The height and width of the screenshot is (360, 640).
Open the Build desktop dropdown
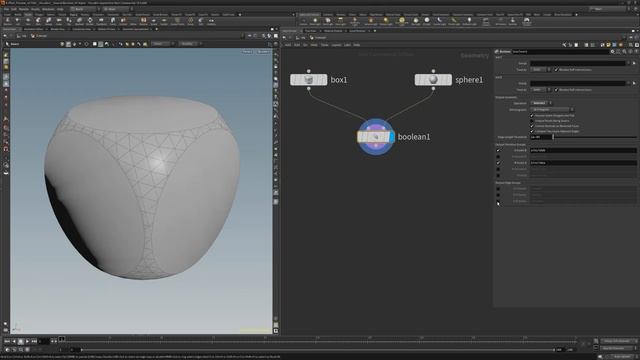(84, 9)
